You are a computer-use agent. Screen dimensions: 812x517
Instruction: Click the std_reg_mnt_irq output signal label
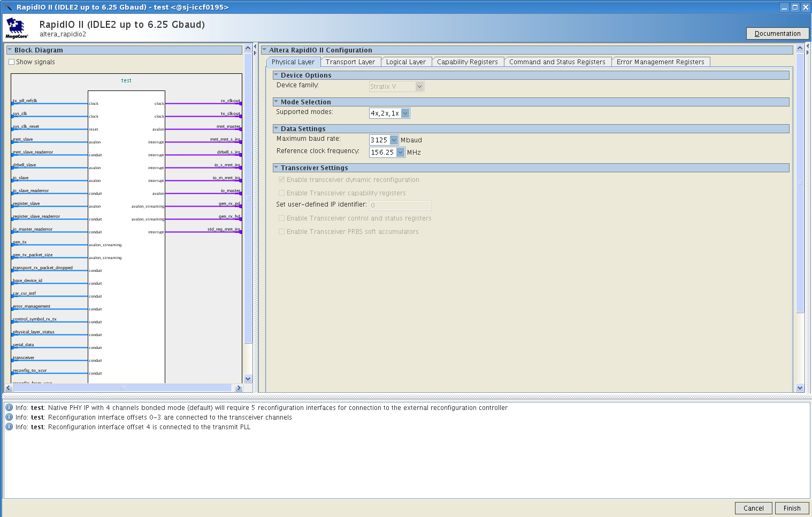(224, 229)
